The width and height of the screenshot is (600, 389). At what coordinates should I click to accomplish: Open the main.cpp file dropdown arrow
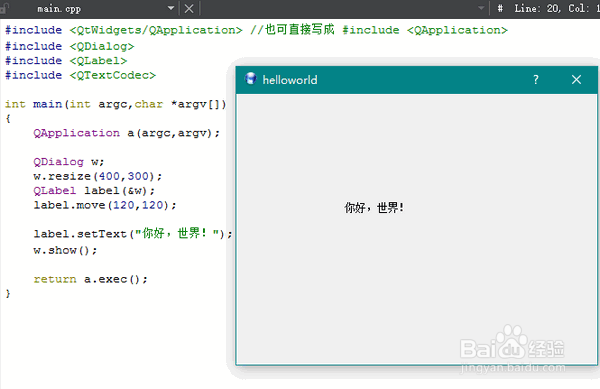pyautogui.click(x=171, y=8)
